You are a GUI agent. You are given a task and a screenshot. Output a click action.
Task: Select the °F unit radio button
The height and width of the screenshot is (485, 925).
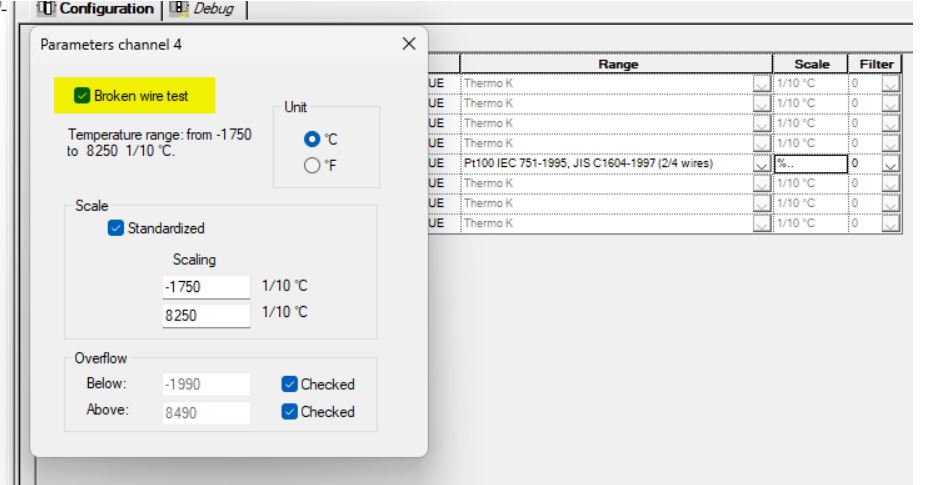pos(312,166)
